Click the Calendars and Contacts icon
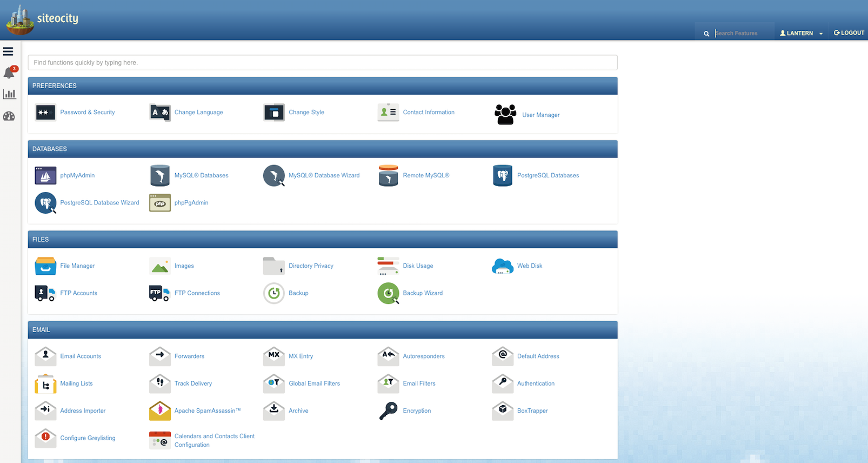 pos(160,440)
